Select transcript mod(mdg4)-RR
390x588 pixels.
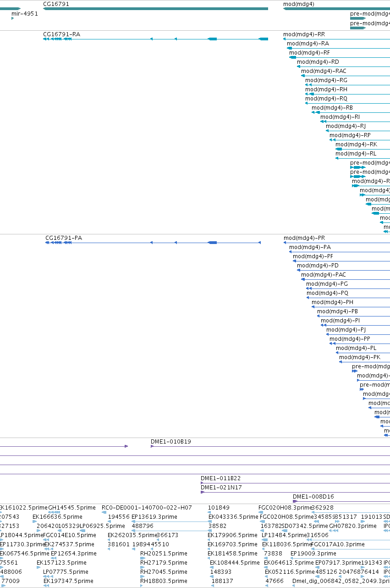point(304,34)
